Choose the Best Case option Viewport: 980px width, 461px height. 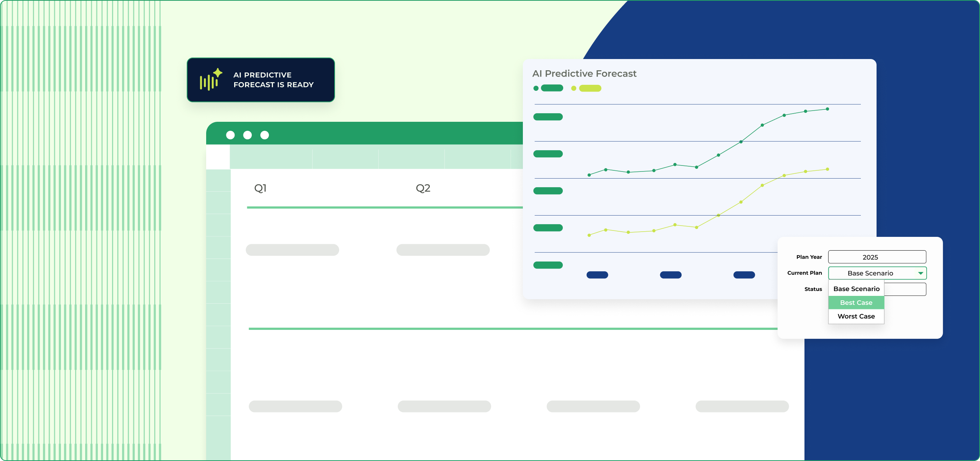pos(856,303)
